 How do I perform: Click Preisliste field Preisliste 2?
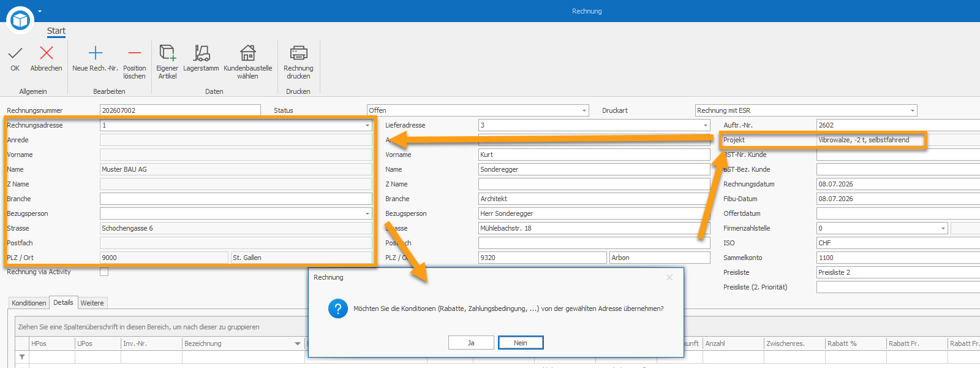click(898, 272)
